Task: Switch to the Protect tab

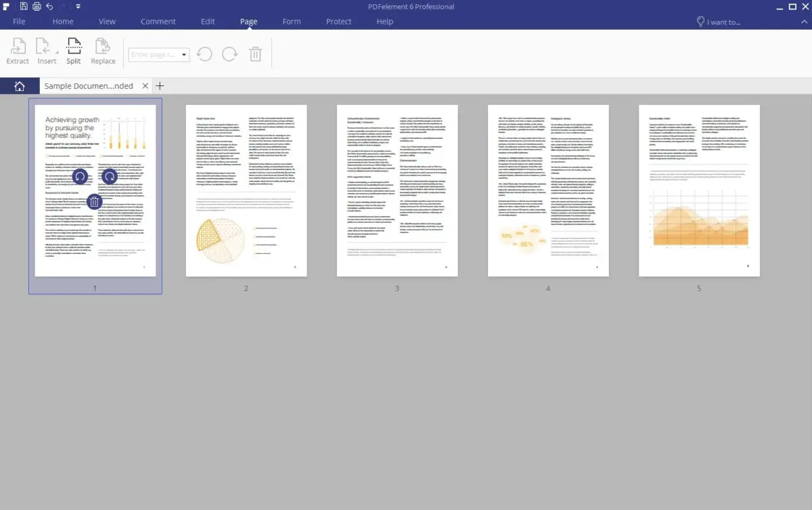Action: [x=338, y=22]
